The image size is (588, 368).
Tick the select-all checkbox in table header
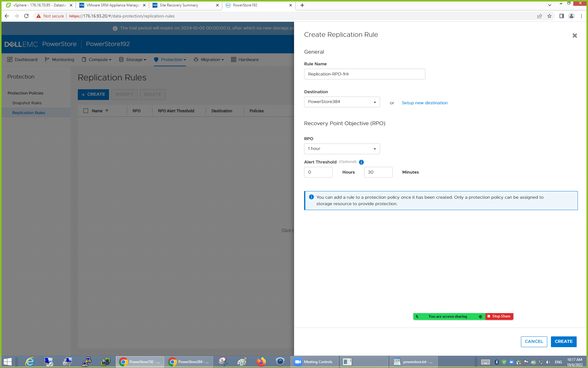[x=86, y=111]
